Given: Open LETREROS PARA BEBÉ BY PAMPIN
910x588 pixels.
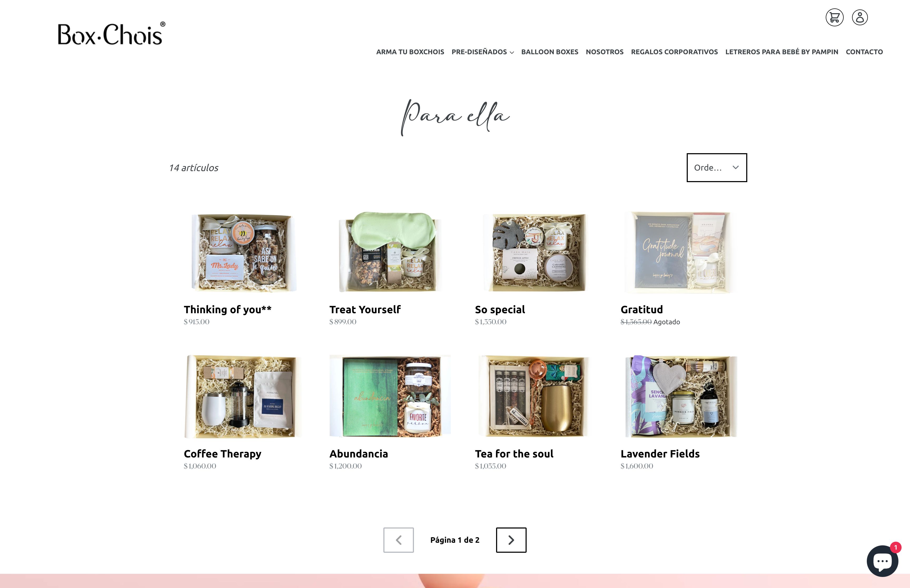Looking at the screenshot, I should 782,52.
